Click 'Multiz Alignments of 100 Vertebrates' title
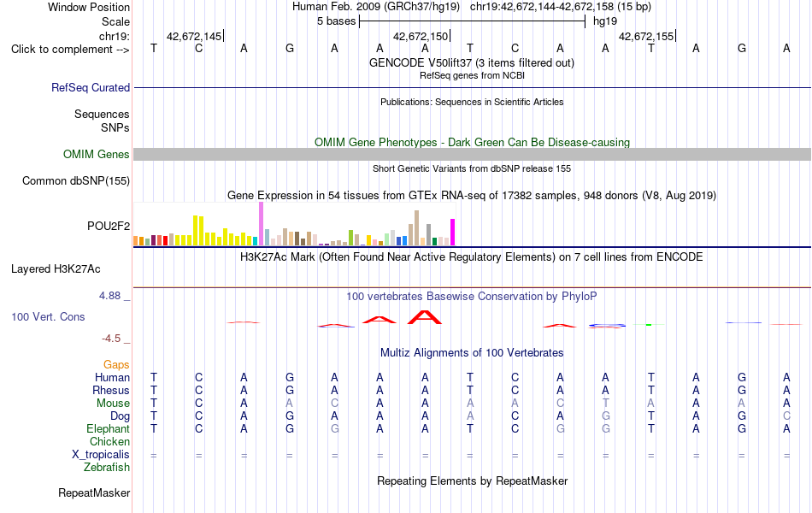The image size is (812, 513). [472, 353]
